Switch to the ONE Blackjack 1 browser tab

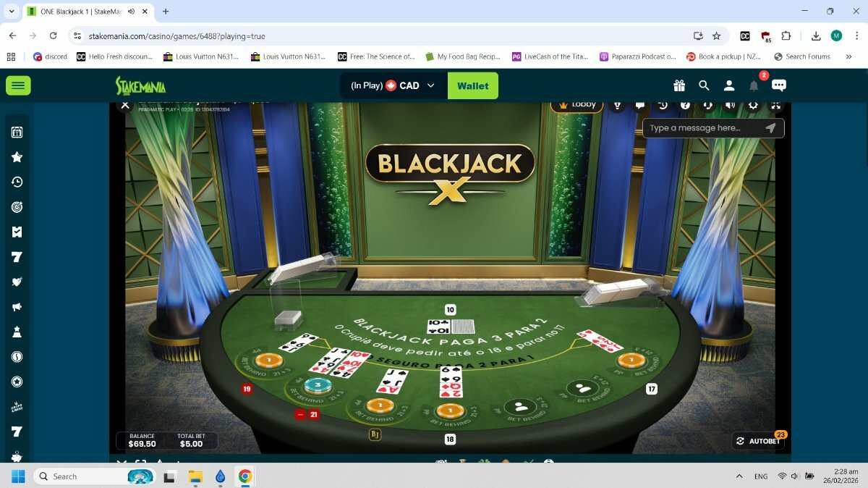pyautogui.click(x=80, y=12)
